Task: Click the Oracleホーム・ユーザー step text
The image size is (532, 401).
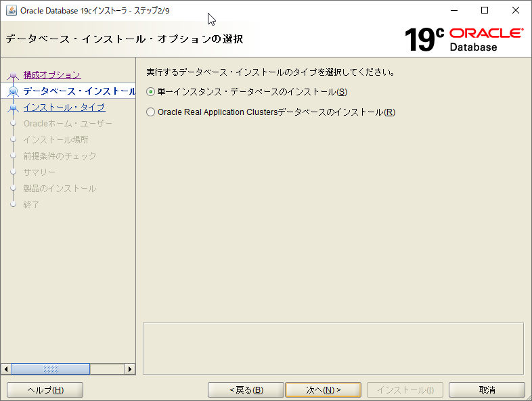Action: (x=68, y=124)
